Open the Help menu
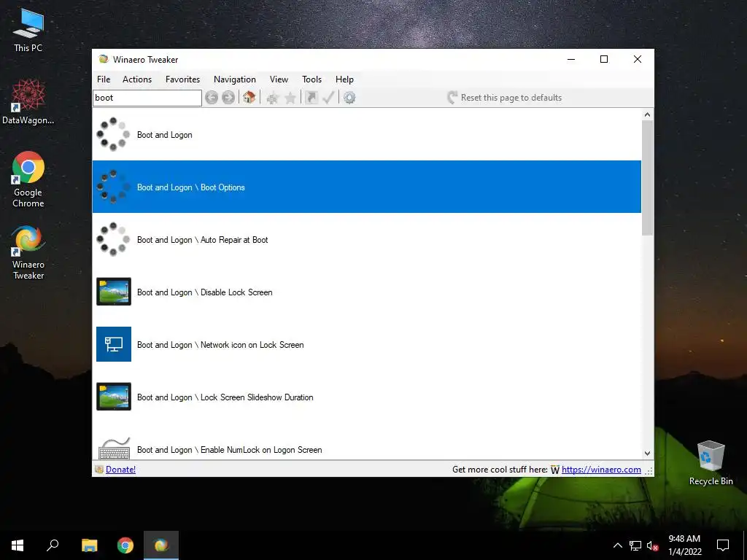747x560 pixels. pos(344,79)
